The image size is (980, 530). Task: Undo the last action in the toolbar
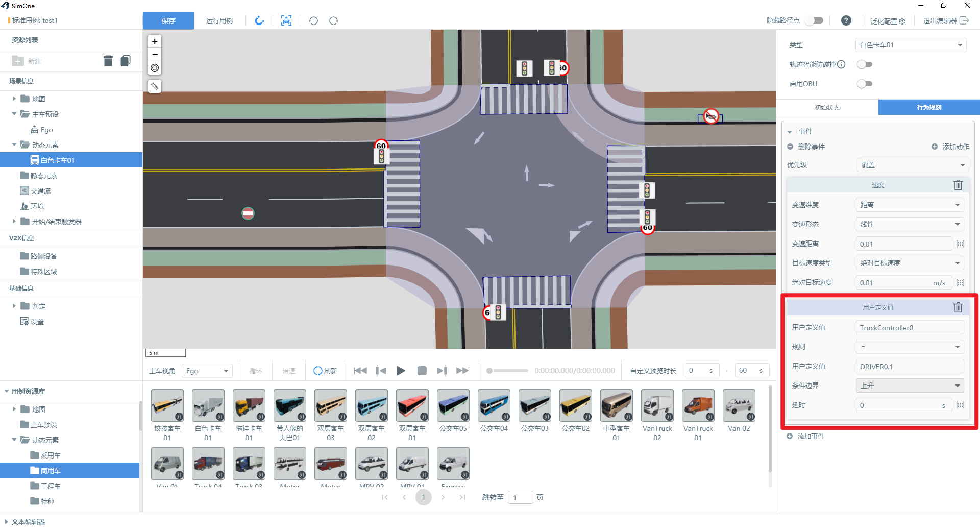(x=313, y=20)
